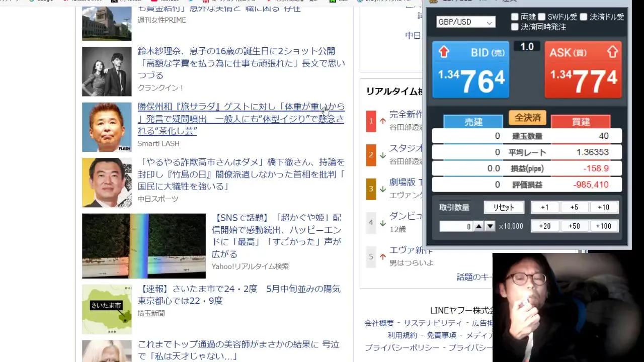Image resolution: width=644 pixels, height=362 pixels.
Task: Select the 売建 sell position tab
Action: 473,122
